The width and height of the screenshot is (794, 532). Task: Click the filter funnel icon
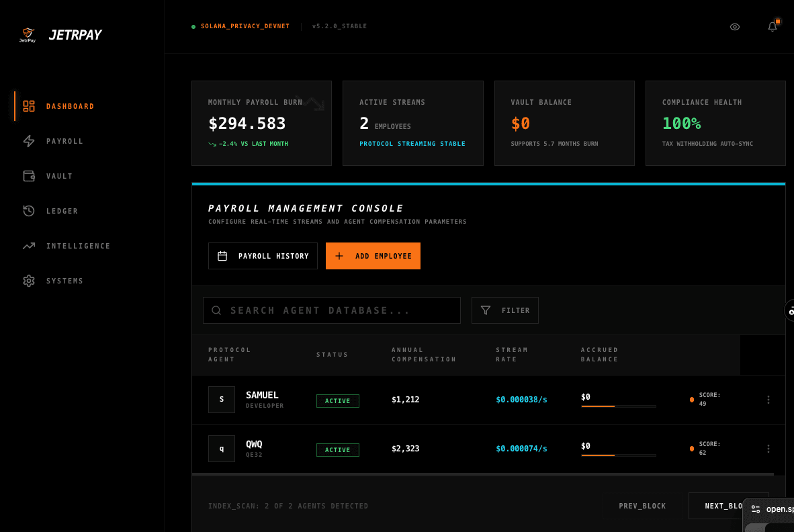pyautogui.click(x=486, y=310)
